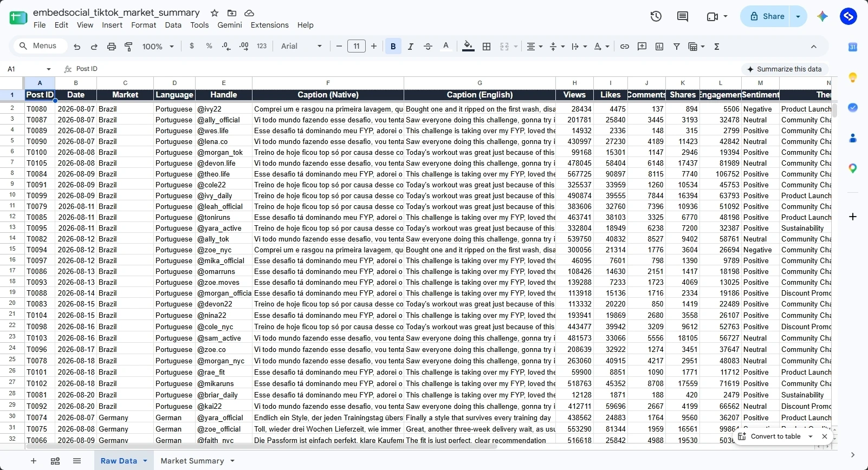This screenshot has height=470, width=868.
Task: Create a filter icon
Action: [677, 47]
